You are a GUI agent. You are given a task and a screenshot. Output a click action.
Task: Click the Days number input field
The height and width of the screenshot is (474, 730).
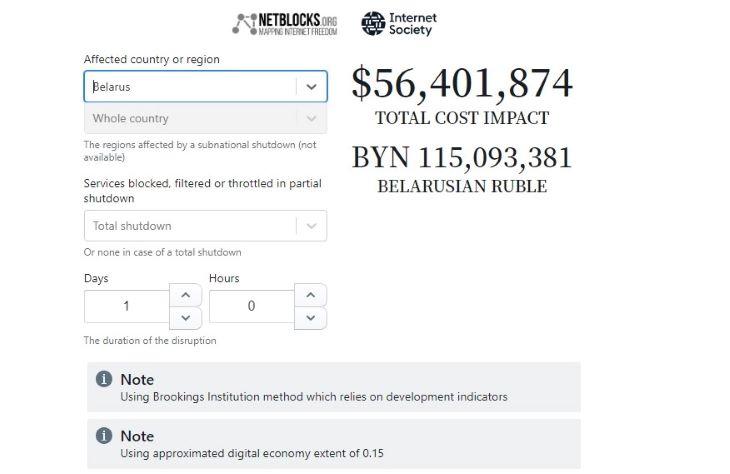point(127,306)
